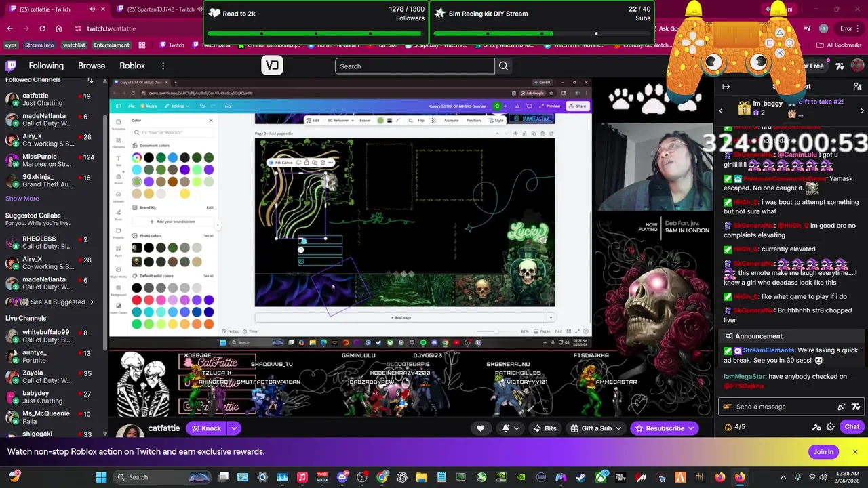
Task: Open Discord from the taskbar
Action: (342, 477)
